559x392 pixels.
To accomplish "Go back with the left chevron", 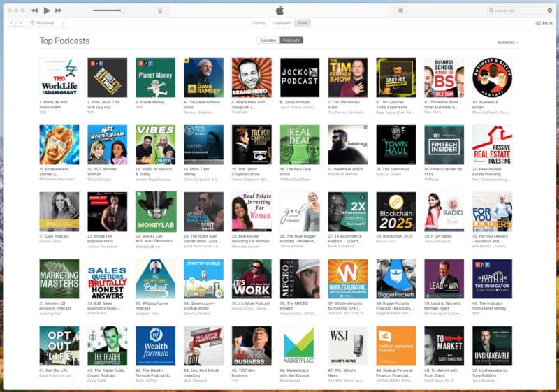I will (12, 23).
